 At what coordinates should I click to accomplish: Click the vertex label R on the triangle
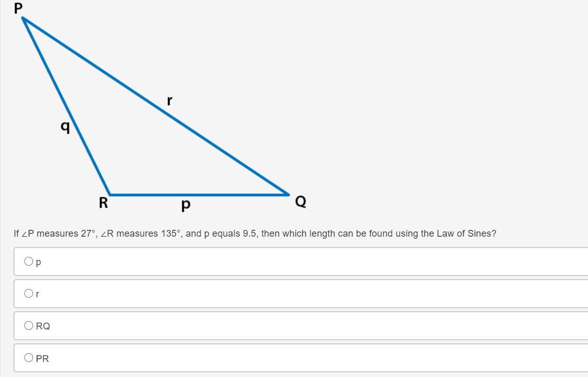[102, 203]
